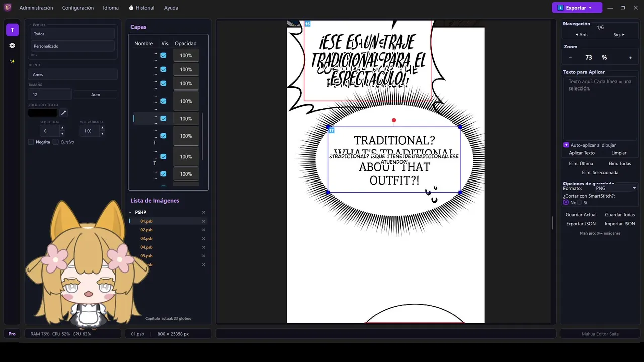Open the Exportar dropdown menu
Screen dimensions: 644x362
577,8
